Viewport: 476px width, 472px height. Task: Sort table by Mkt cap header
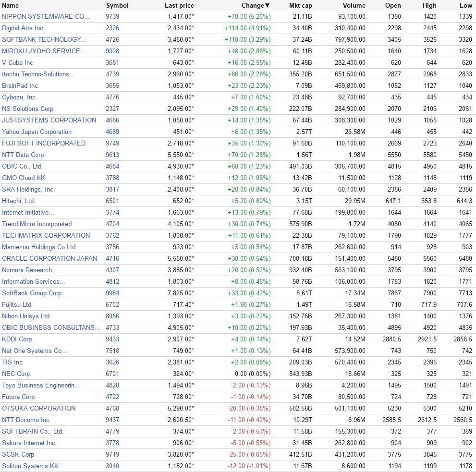click(x=300, y=5)
